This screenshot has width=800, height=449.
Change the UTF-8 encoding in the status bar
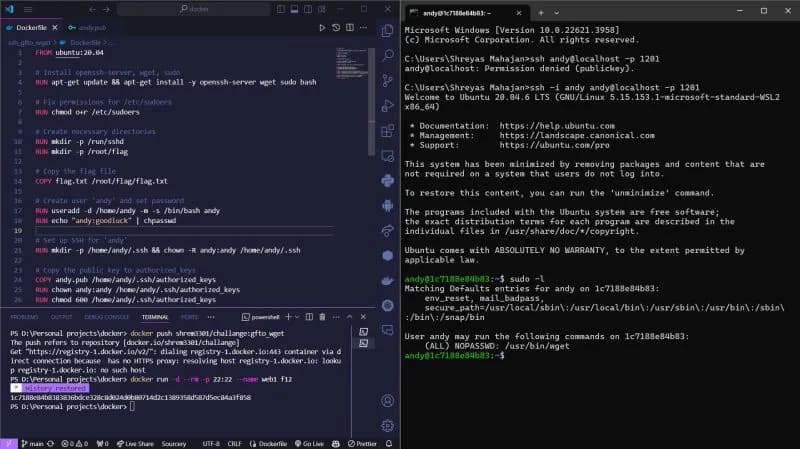211,444
